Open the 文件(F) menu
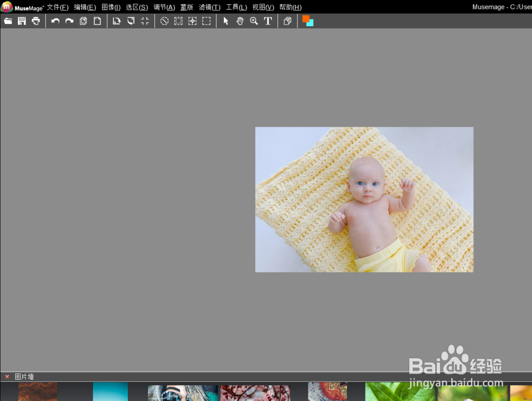 (57, 7)
